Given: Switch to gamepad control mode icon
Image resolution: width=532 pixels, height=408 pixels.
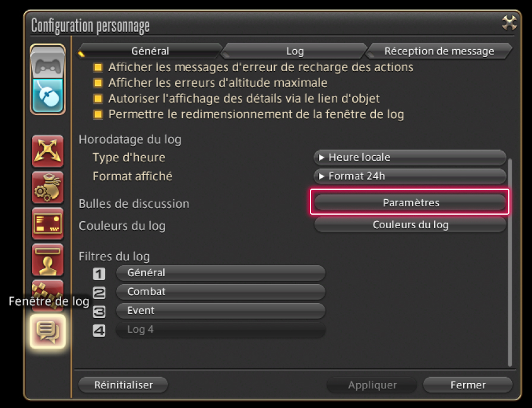Looking at the screenshot, I should point(47,64).
